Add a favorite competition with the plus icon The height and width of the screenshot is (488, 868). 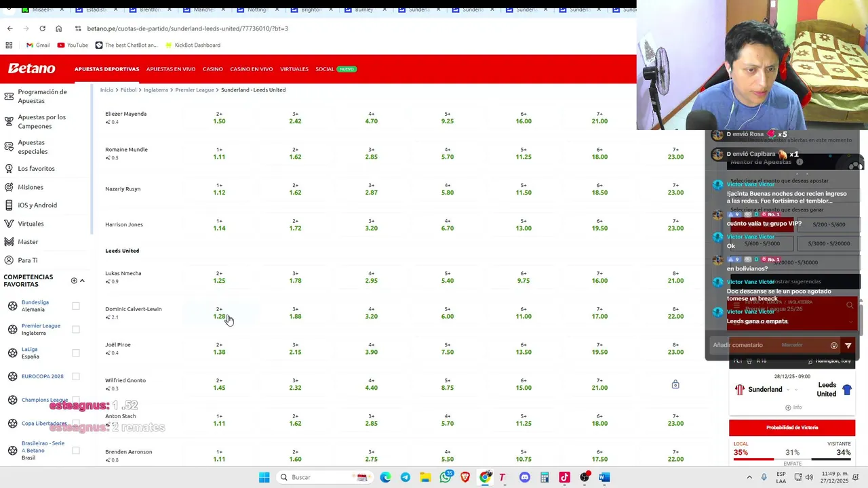tap(74, 281)
